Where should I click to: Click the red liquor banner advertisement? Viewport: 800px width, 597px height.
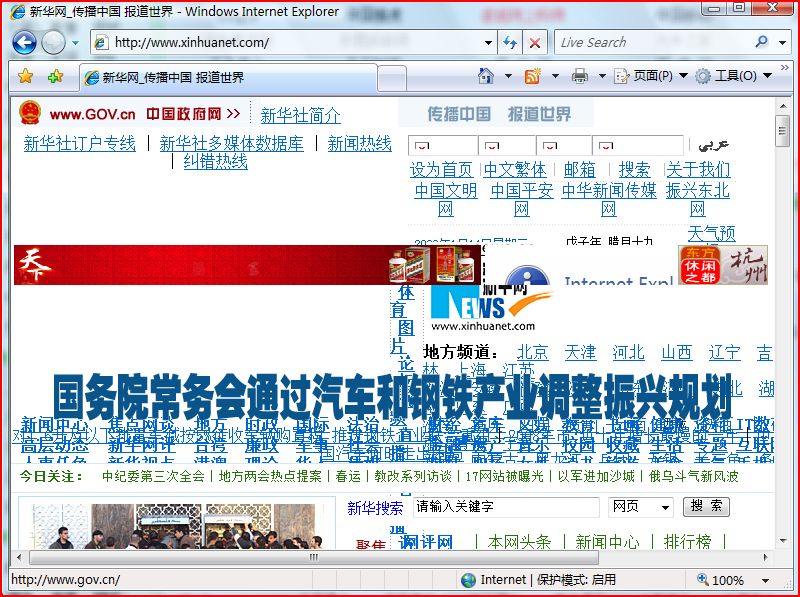(x=247, y=265)
